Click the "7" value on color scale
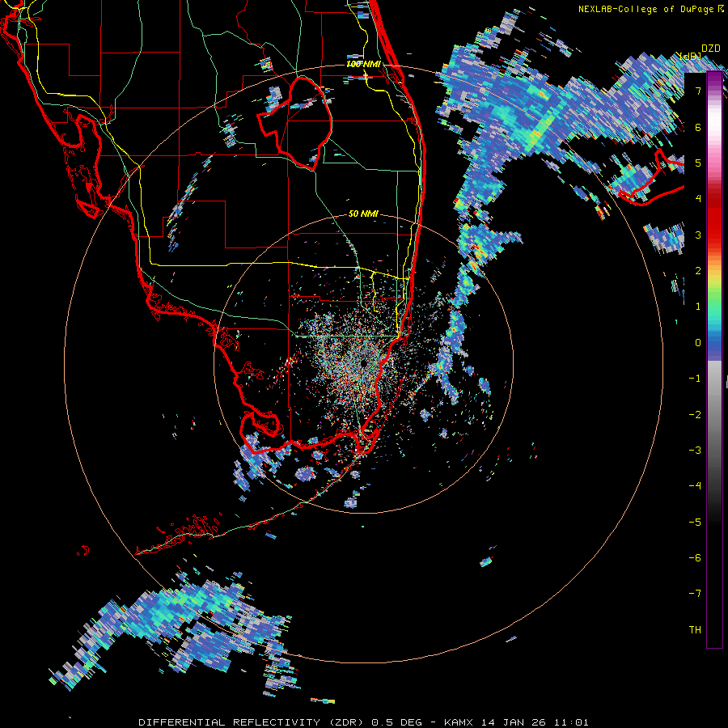The height and width of the screenshot is (728, 728). (698, 91)
